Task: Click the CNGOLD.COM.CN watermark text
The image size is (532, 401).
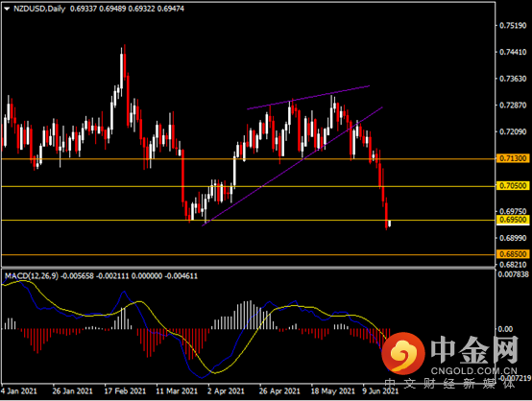Action: tap(474, 370)
